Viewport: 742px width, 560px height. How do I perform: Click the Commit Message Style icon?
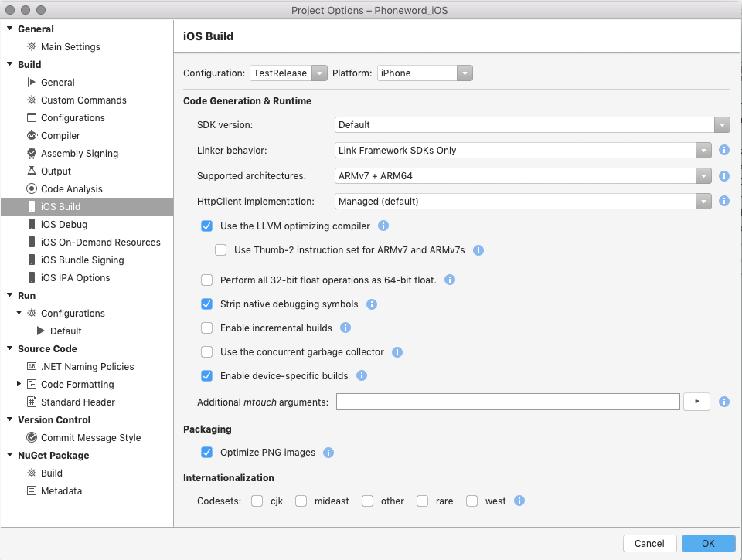(32, 438)
